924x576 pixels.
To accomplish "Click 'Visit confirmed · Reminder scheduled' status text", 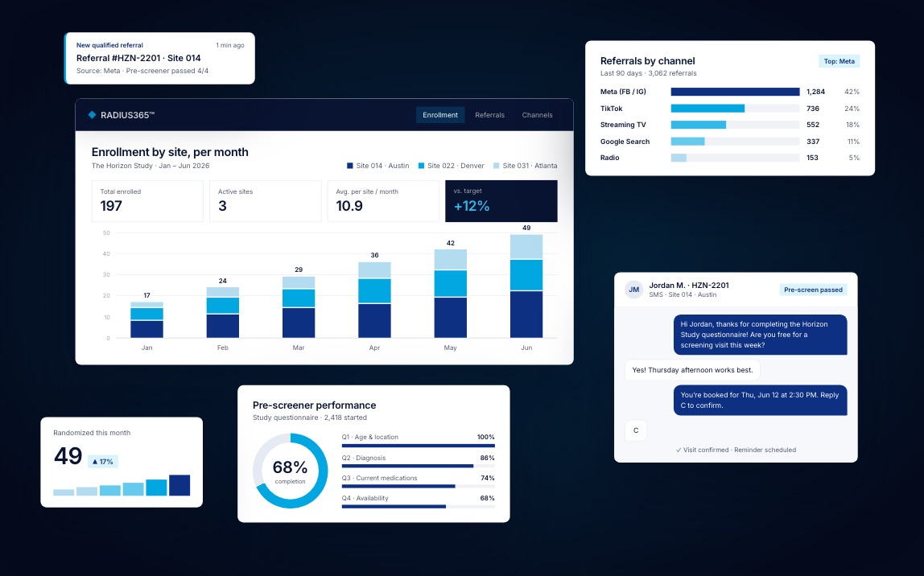I will pyautogui.click(x=736, y=450).
